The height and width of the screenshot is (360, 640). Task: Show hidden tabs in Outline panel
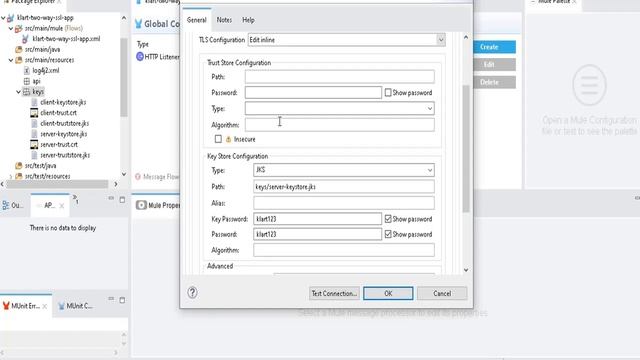pyautogui.click(x=76, y=199)
